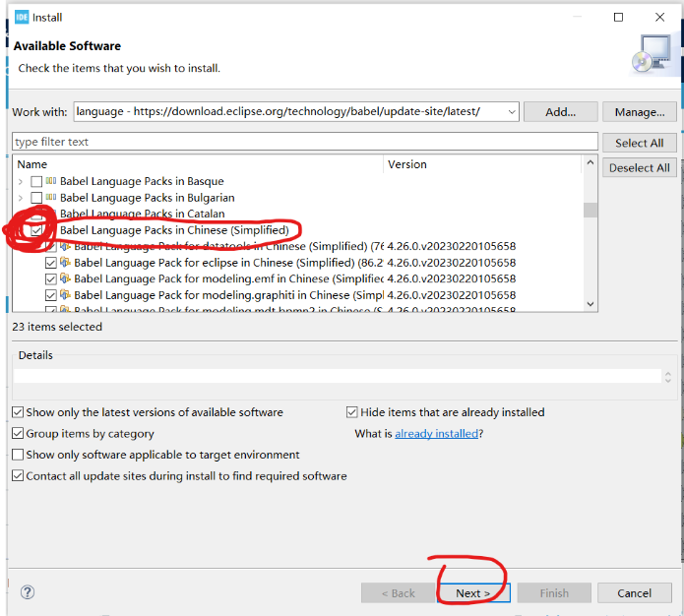Click the eclipse language pack feature icon
The height and width of the screenshot is (616, 684).
pos(65,262)
